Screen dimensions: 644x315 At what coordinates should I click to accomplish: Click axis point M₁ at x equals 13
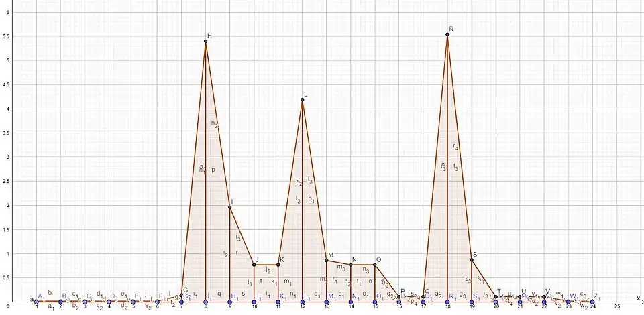click(327, 302)
